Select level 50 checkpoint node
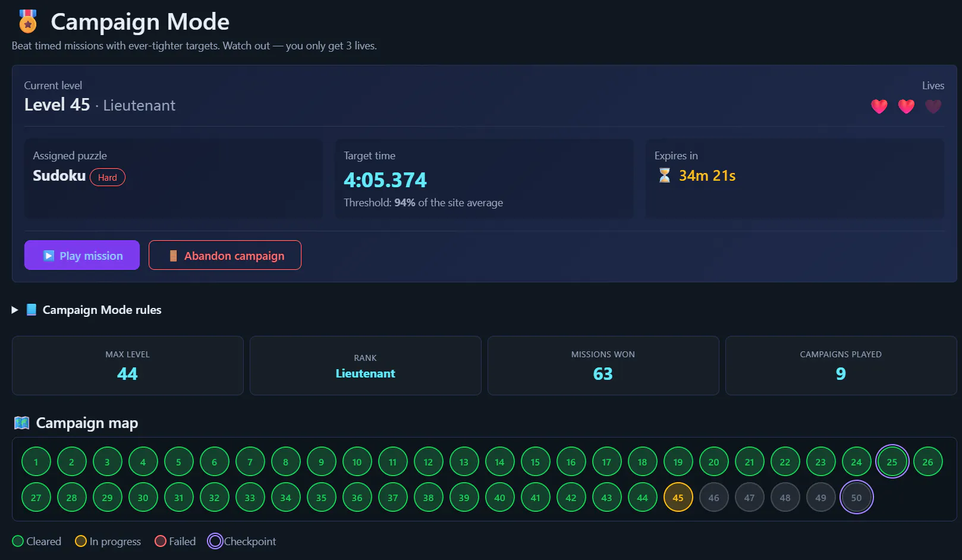962x560 pixels. pyautogui.click(x=857, y=498)
